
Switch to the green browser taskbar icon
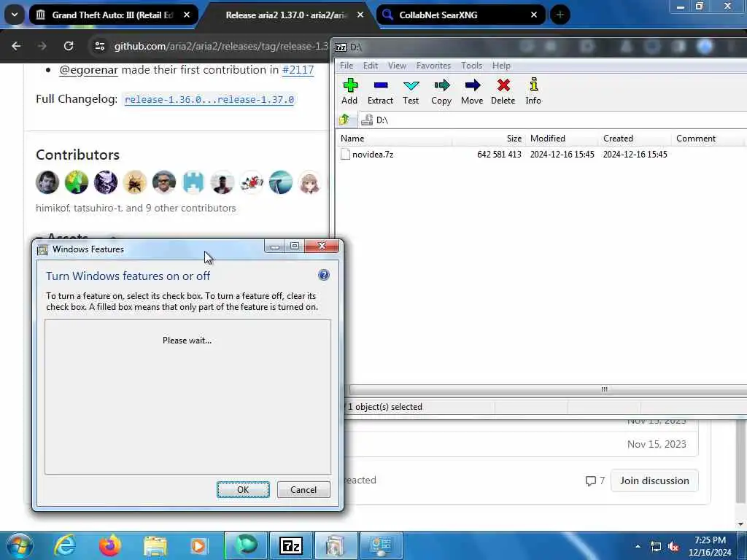[246, 545]
